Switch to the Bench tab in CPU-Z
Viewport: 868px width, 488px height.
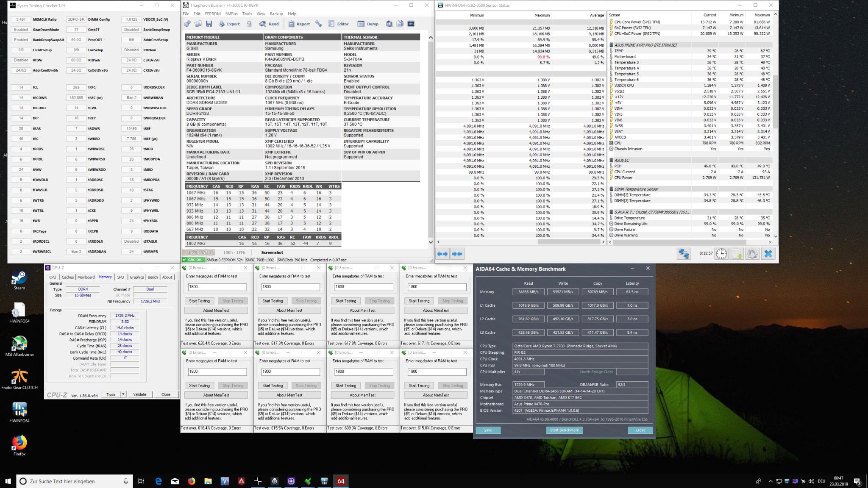tap(153, 277)
